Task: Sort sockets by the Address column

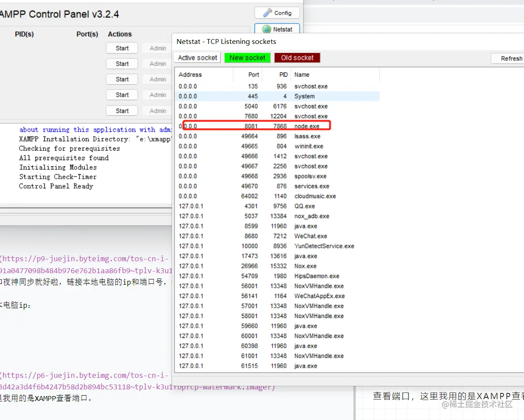Action: click(x=190, y=74)
